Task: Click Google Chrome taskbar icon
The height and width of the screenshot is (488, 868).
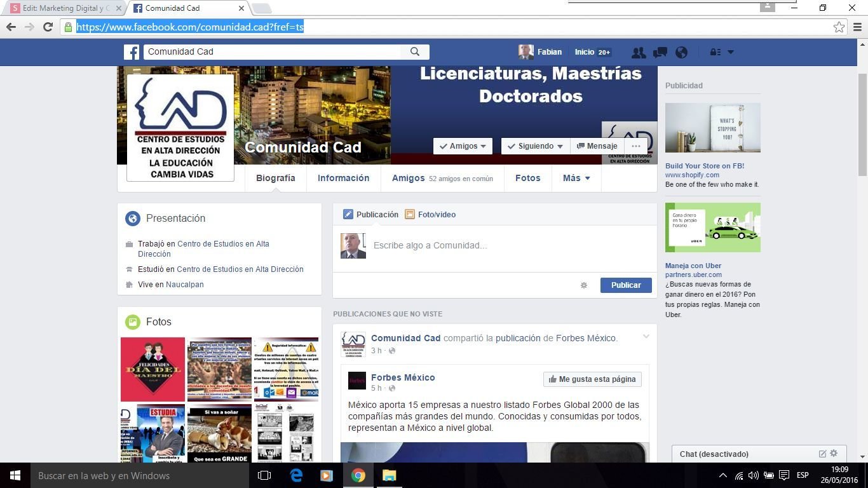Action: click(358, 475)
